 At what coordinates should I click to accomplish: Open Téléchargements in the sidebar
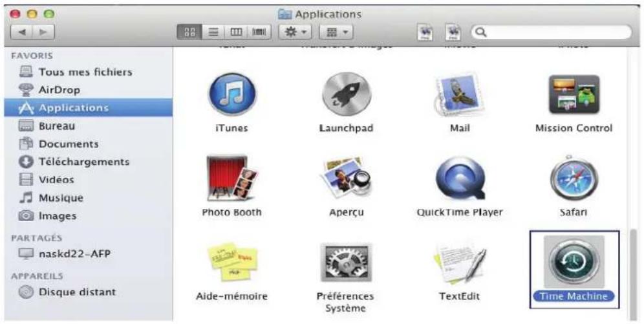click(89, 162)
